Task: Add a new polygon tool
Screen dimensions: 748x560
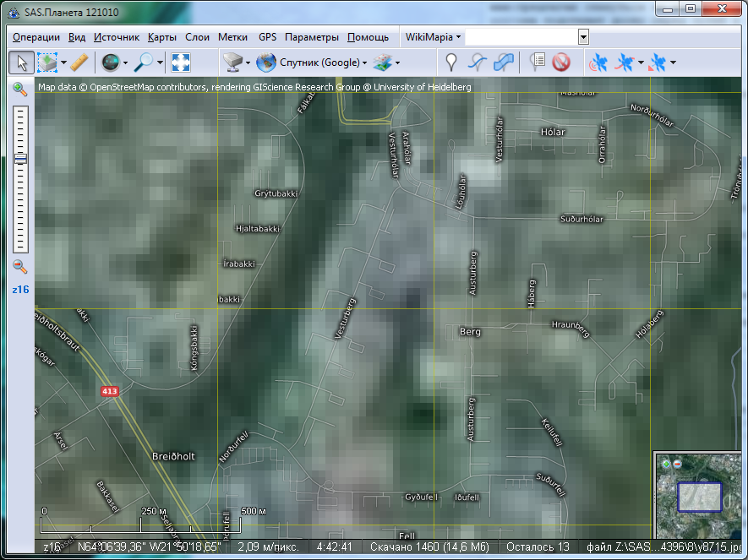Action: (503, 63)
